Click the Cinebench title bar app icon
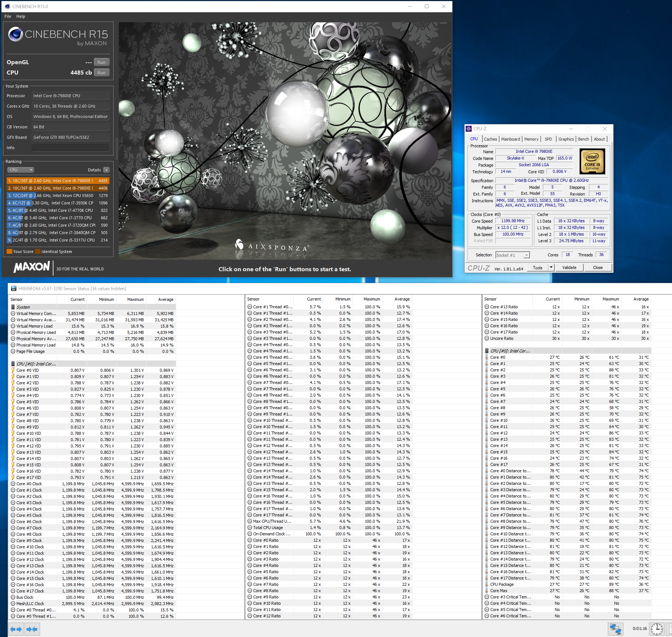The image size is (672, 637). point(7,6)
